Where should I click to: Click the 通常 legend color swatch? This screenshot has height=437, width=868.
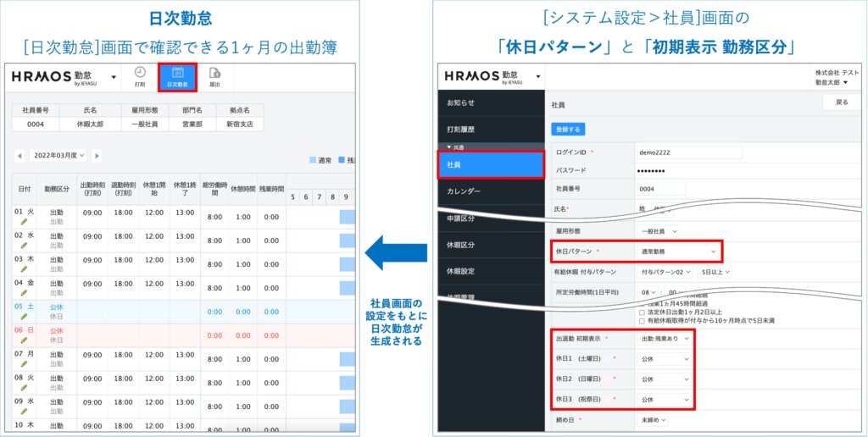pos(313,159)
